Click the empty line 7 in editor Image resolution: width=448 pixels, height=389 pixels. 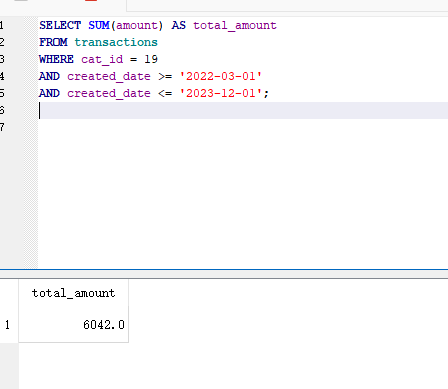[x=243, y=127]
